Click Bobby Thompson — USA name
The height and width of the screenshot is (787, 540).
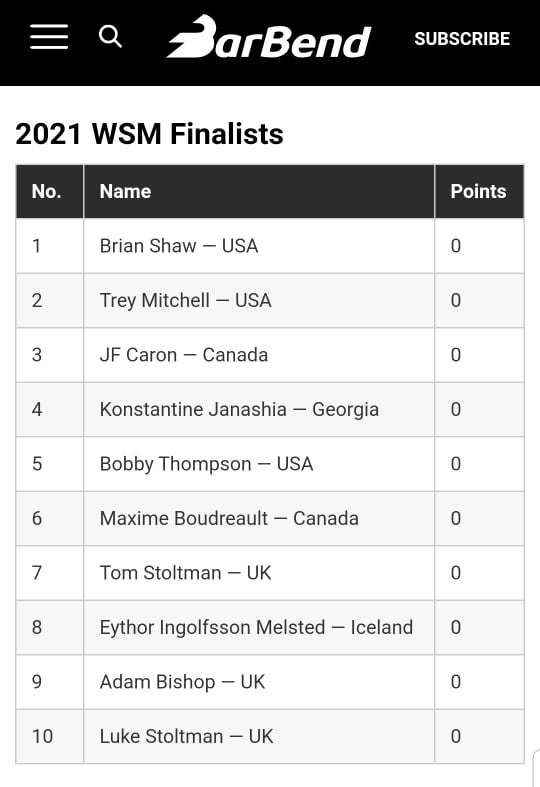click(x=206, y=464)
